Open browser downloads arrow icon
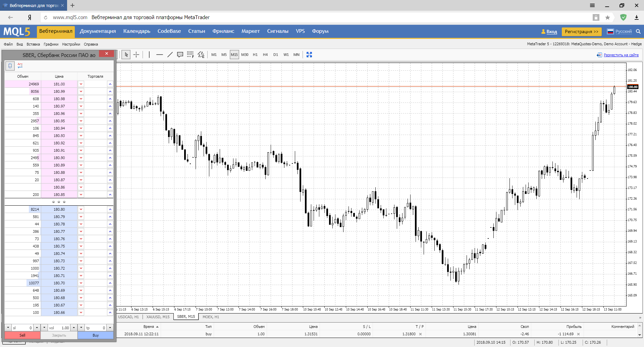The height and width of the screenshot is (347, 644). 636,17
